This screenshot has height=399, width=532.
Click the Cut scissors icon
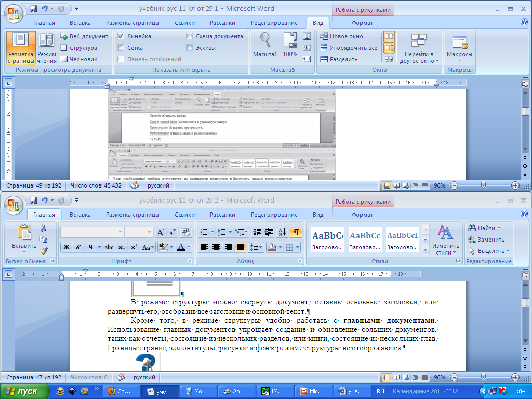click(44, 229)
